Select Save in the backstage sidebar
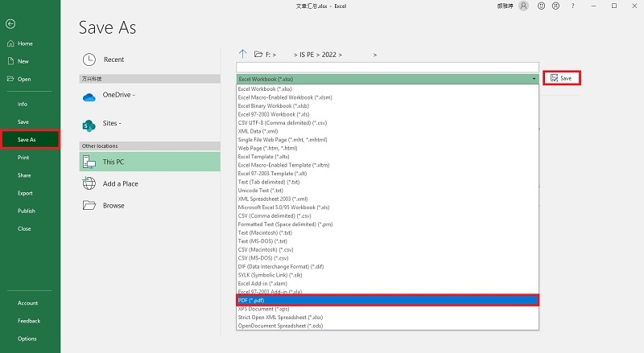 coord(23,122)
